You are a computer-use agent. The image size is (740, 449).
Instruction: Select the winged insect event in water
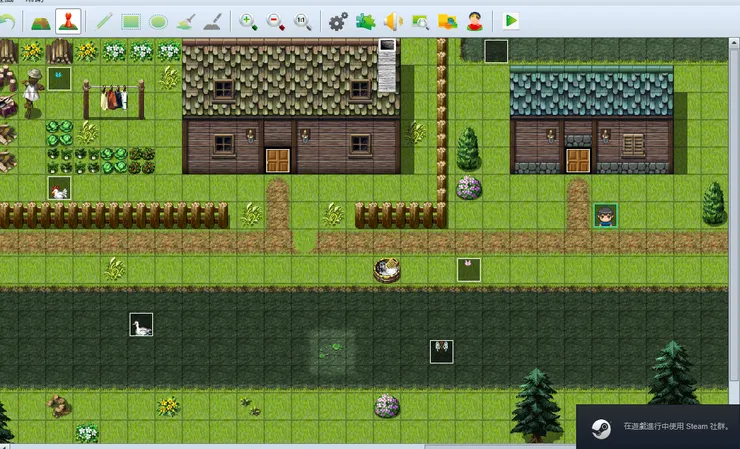click(x=442, y=352)
